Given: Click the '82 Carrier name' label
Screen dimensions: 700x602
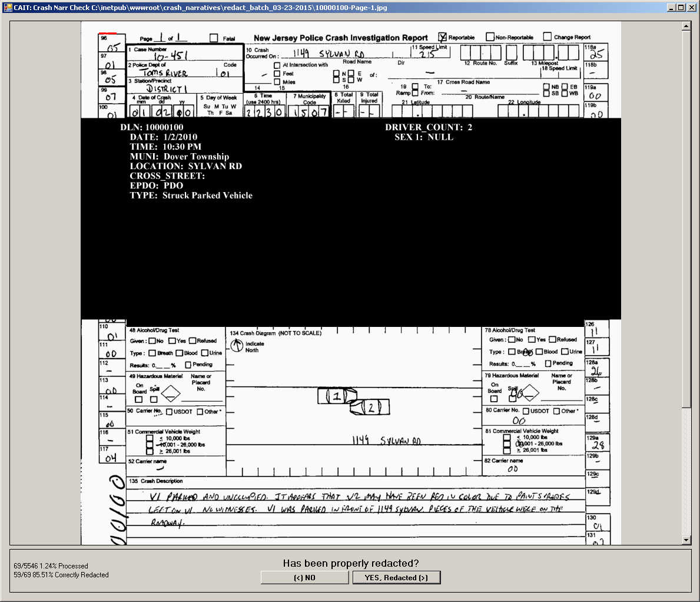Looking at the screenshot, I should [503, 461].
